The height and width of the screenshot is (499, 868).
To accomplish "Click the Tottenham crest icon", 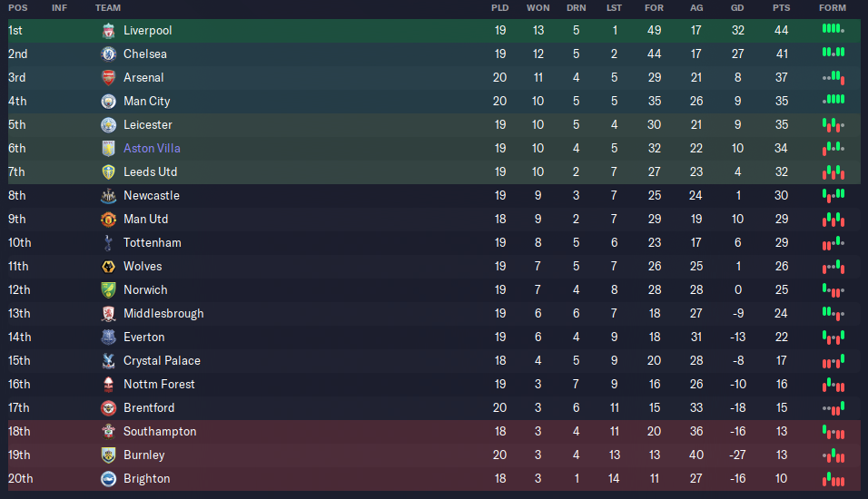I will [x=109, y=243].
